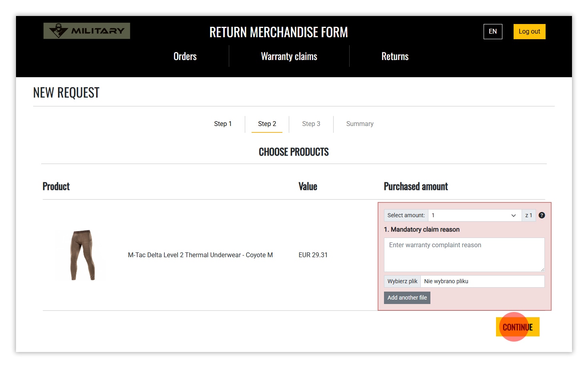
Task: Click the Nie wybrano pliku file field
Action: click(x=482, y=281)
